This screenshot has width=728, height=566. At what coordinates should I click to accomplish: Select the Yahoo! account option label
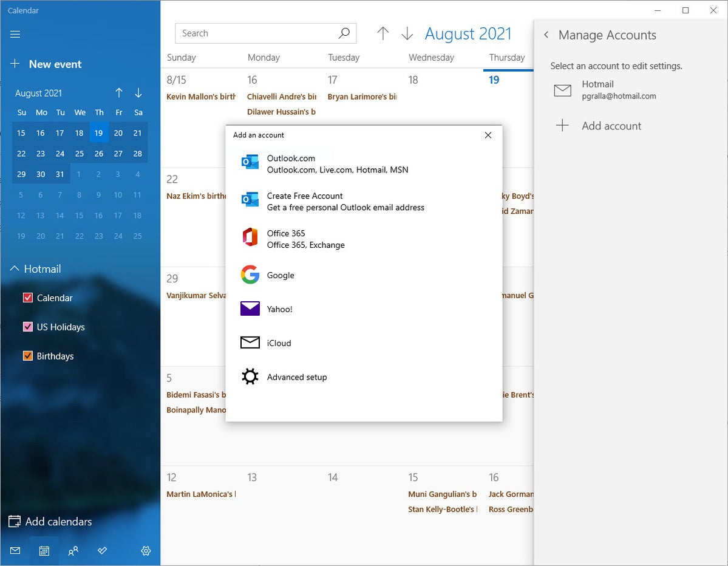[279, 309]
